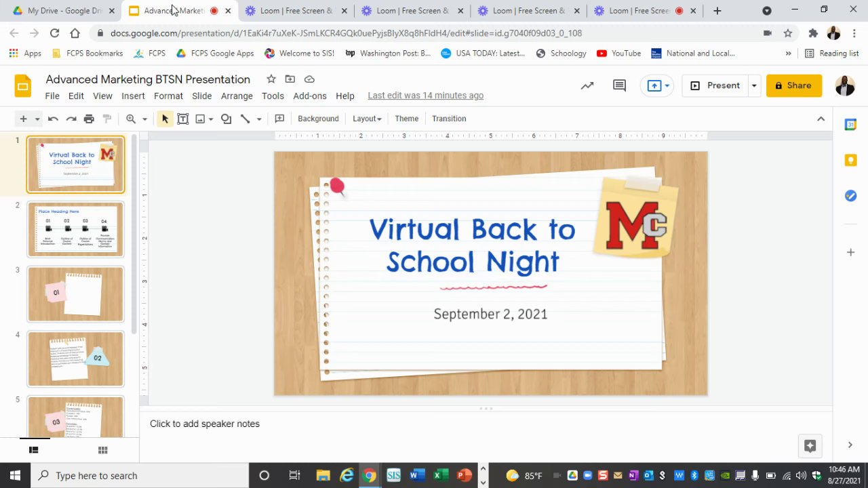The image size is (868, 488).
Task: Collapse the menus with the up chevron
Action: 821,119
